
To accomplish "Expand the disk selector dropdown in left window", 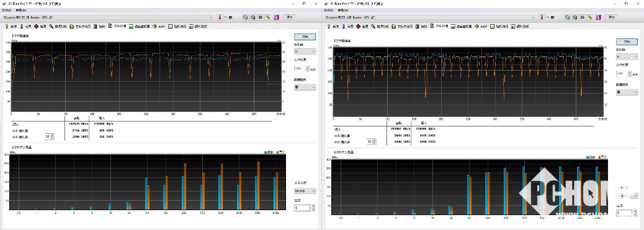I will click(x=212, y=17).
